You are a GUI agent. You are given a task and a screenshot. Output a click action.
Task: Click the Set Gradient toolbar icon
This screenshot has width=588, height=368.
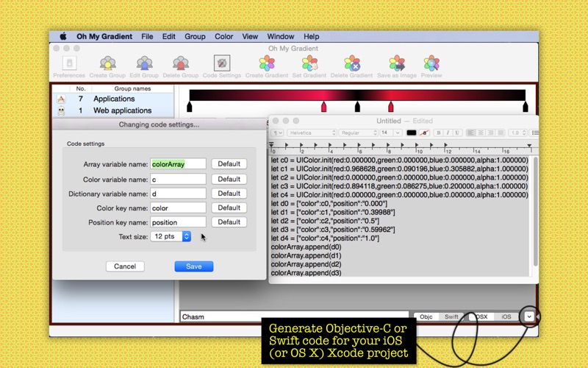(x=309, y=63)
